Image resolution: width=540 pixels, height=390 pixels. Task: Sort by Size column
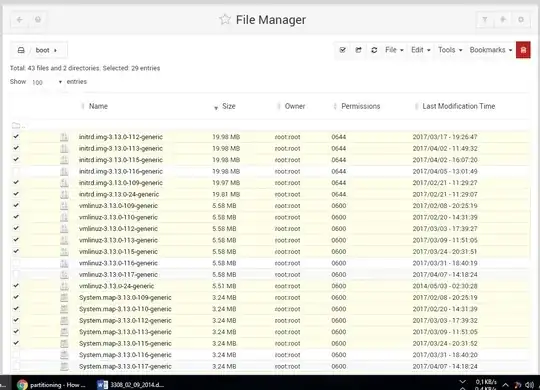(229, 106)
